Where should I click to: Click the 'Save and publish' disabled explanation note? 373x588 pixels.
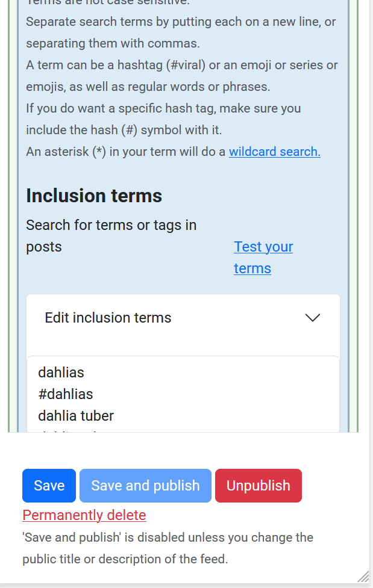coord(168,548)
